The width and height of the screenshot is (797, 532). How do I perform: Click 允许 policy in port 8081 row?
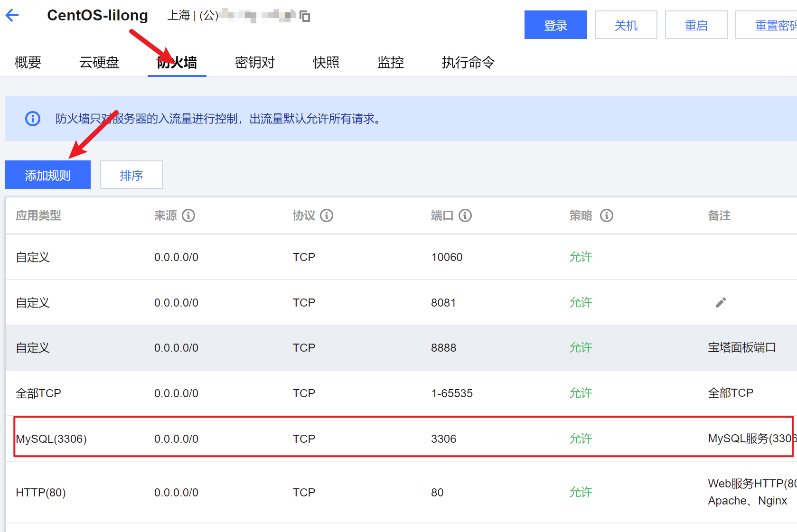[581, 302]
